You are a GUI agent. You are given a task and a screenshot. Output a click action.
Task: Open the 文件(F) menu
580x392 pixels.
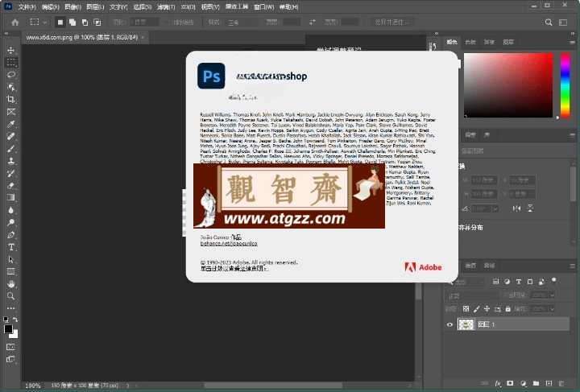(x=27, y=6)
